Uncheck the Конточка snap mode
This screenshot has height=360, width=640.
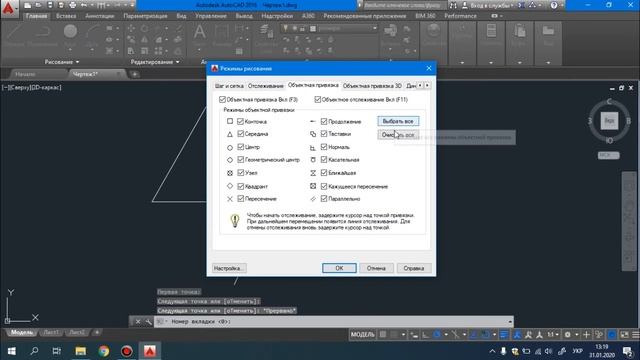(240, 121)
